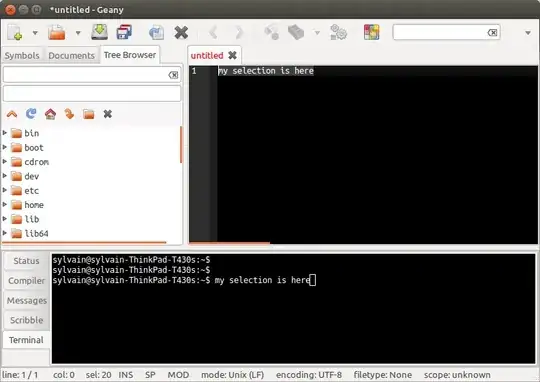Navigate back a location
The image size is (540, 382).
point(213,33)
